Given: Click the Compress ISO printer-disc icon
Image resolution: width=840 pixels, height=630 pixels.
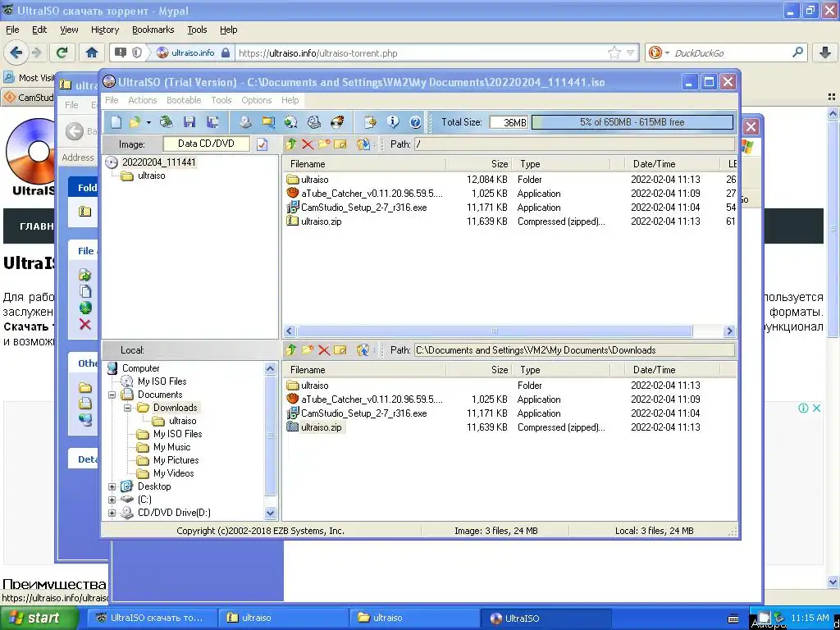Looking at the screenshot, I should 314,122.
